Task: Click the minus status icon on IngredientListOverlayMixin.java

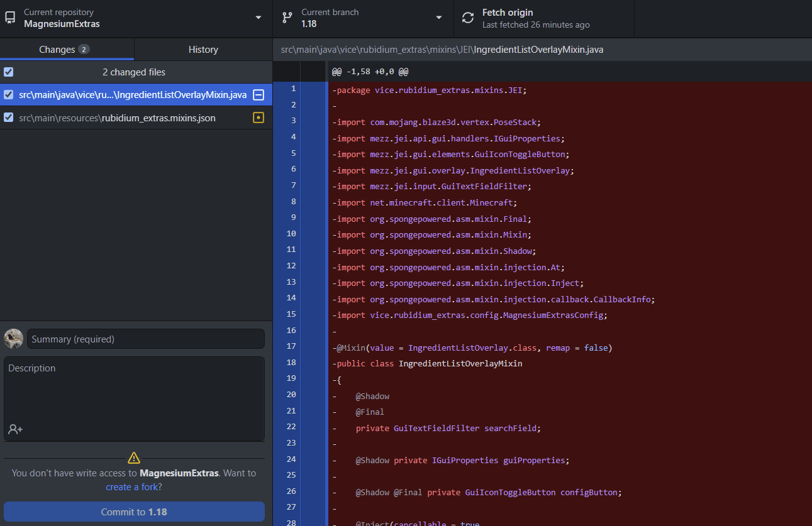Action: [257, 95]
